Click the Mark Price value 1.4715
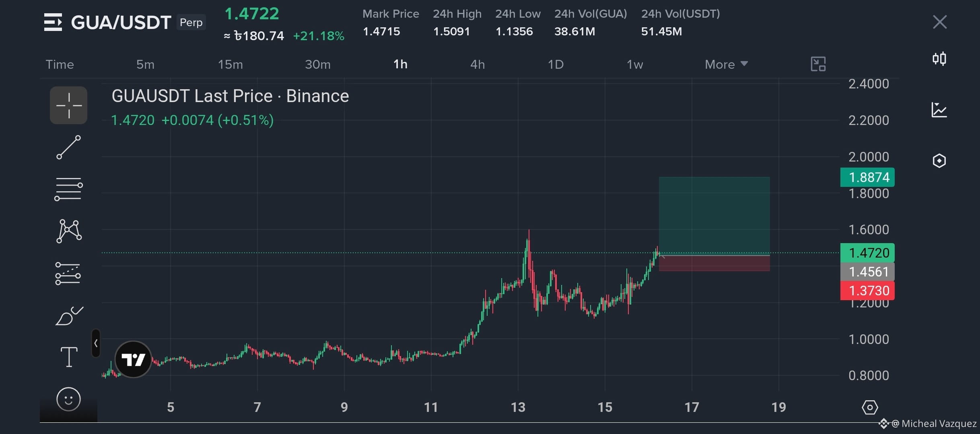Screen dimensions: 980x434 point(381,31)
